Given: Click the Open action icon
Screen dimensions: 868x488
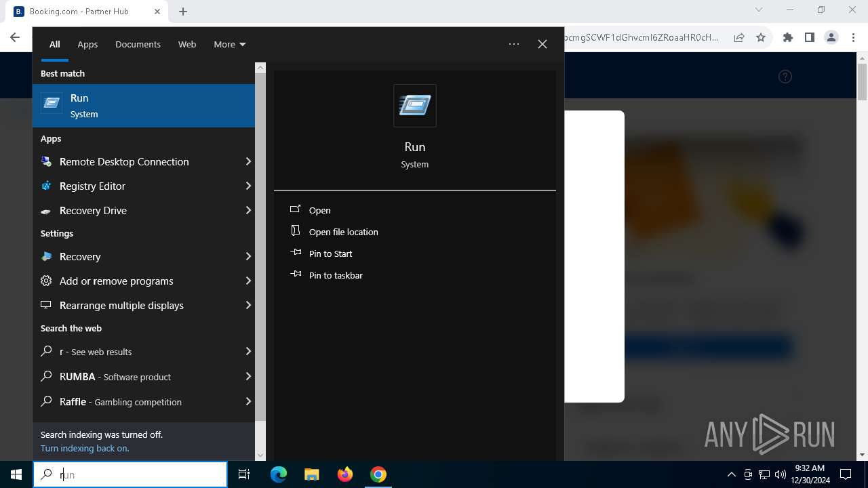Looking at the screenshot, I should pos(296,209).
